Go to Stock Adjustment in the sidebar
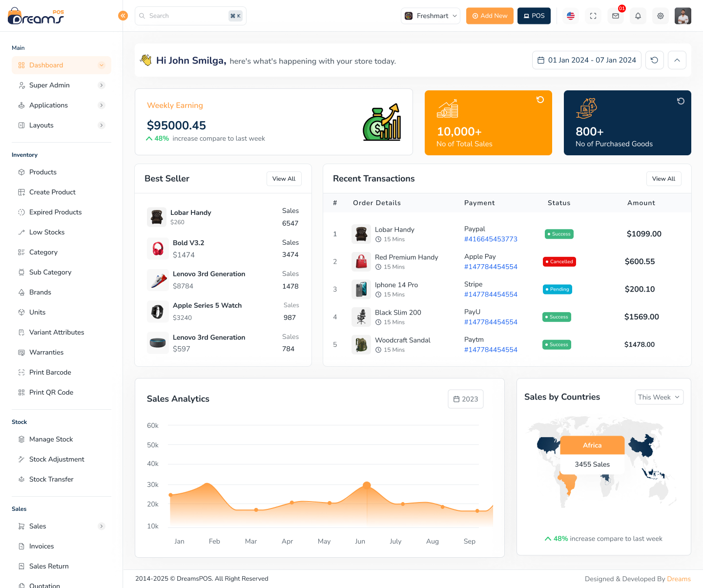Image resolution: width=703 pixels, height=588 pixels. click(57, 459)
